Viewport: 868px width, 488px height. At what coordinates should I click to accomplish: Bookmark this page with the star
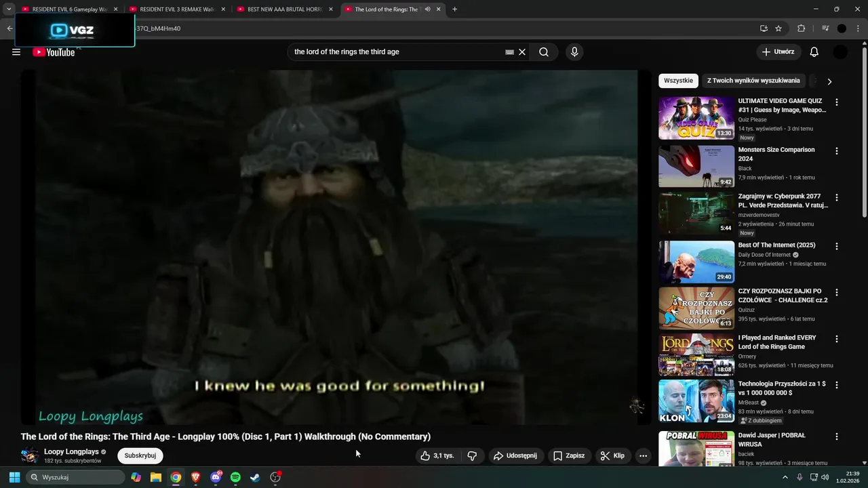(778, 28)
